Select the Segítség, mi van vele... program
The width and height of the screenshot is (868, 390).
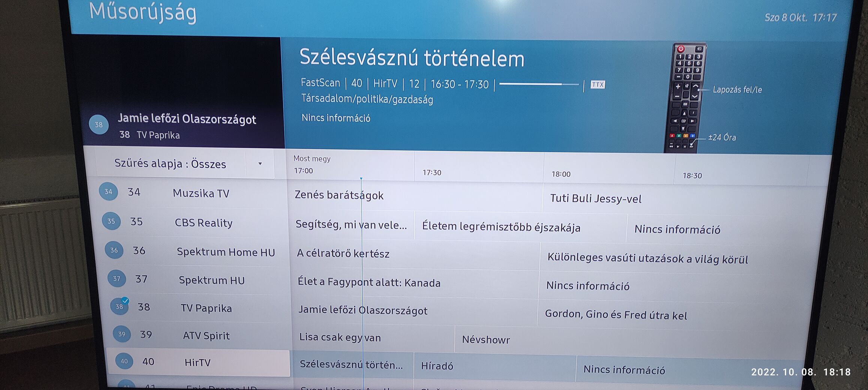point(351,224)
